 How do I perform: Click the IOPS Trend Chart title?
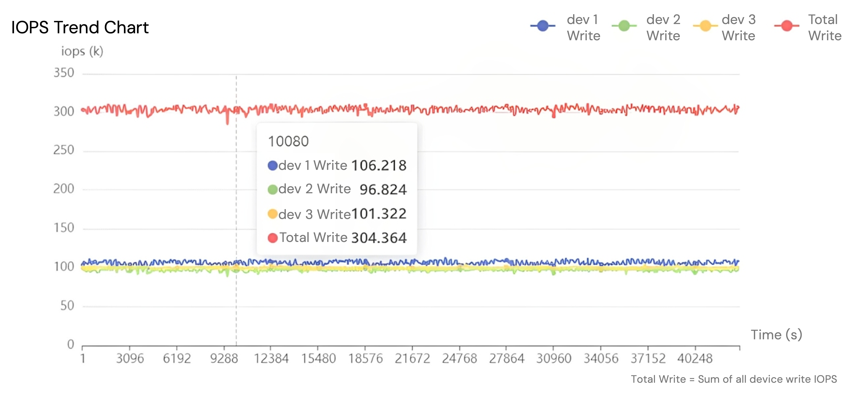pos(80,27)
